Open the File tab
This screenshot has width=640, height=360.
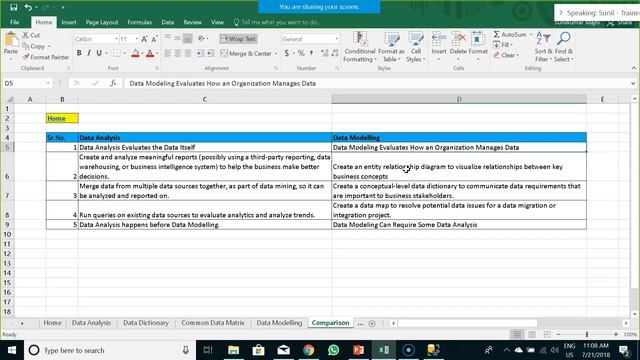(x=15, y=22)
